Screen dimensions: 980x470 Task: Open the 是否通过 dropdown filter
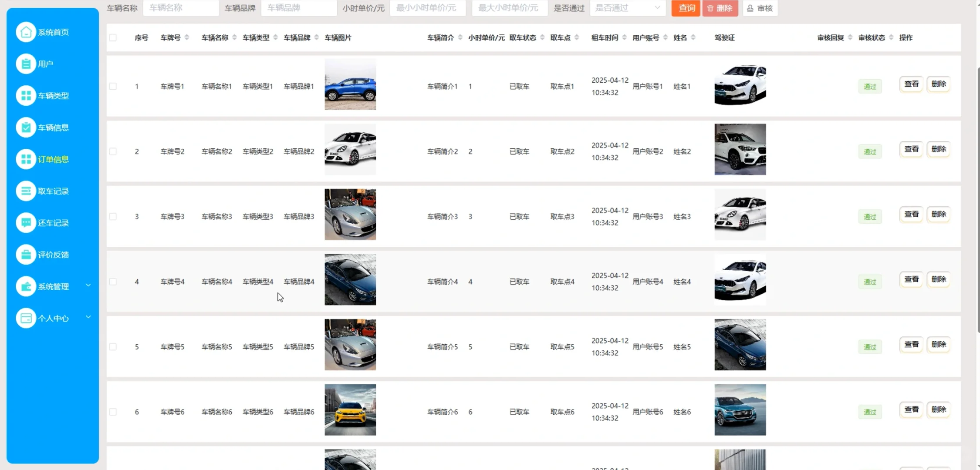[627, 8]
